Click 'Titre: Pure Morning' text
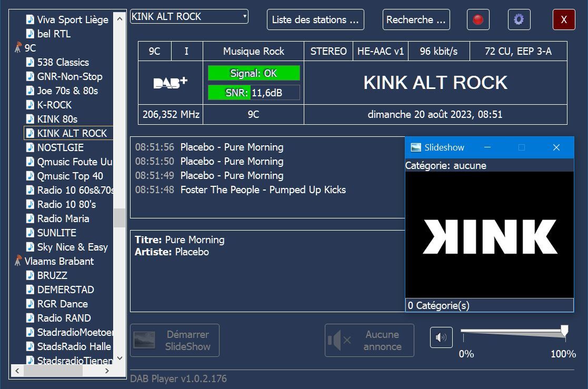The image size is (588, 389). [x=180, y=240]
